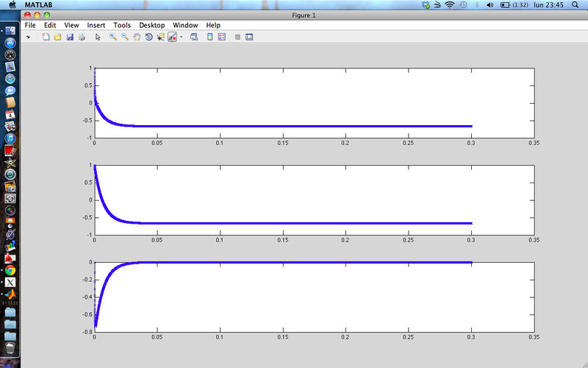Save the figure with the floppy icon

(69, 37)
